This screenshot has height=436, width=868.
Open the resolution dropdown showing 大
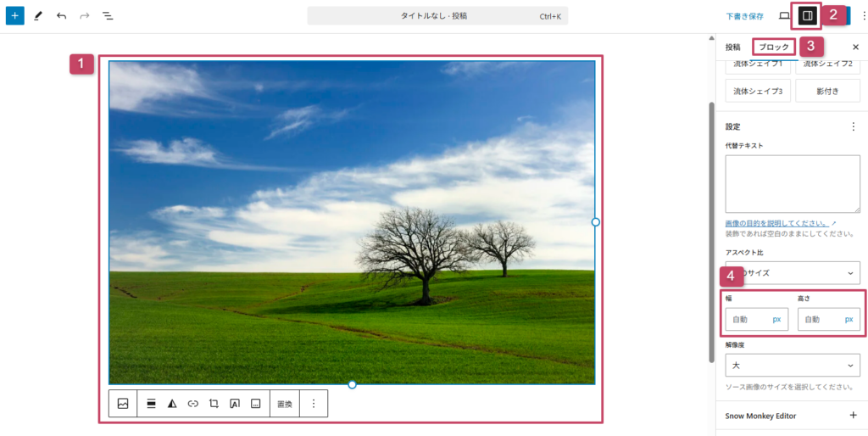793,366
